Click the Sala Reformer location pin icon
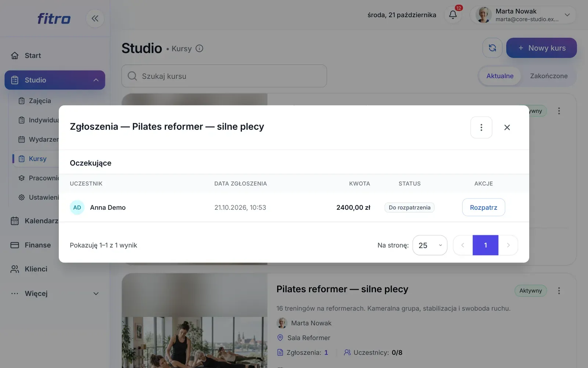588x368 pixels. (x=280, y=338)
